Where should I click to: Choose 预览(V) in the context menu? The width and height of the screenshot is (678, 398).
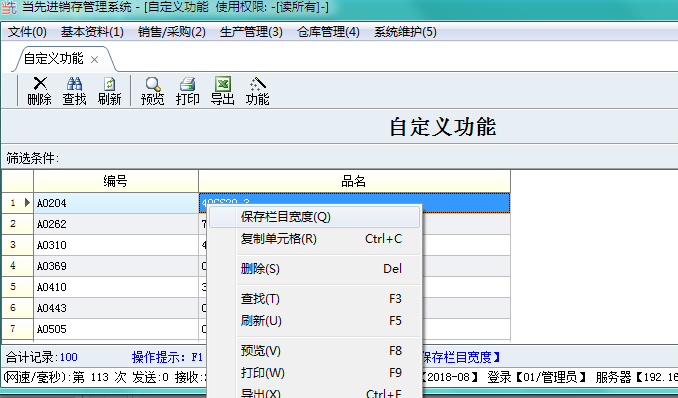[314, 351]
